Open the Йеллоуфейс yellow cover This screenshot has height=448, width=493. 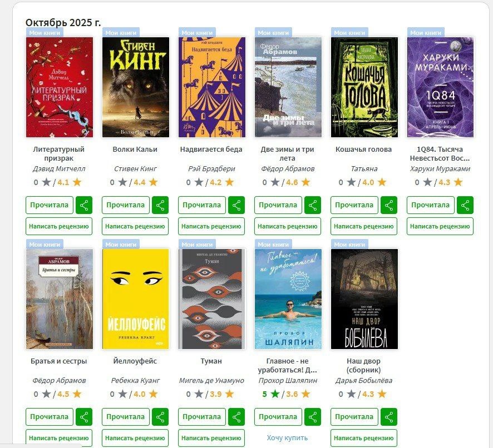coord(136,299)
